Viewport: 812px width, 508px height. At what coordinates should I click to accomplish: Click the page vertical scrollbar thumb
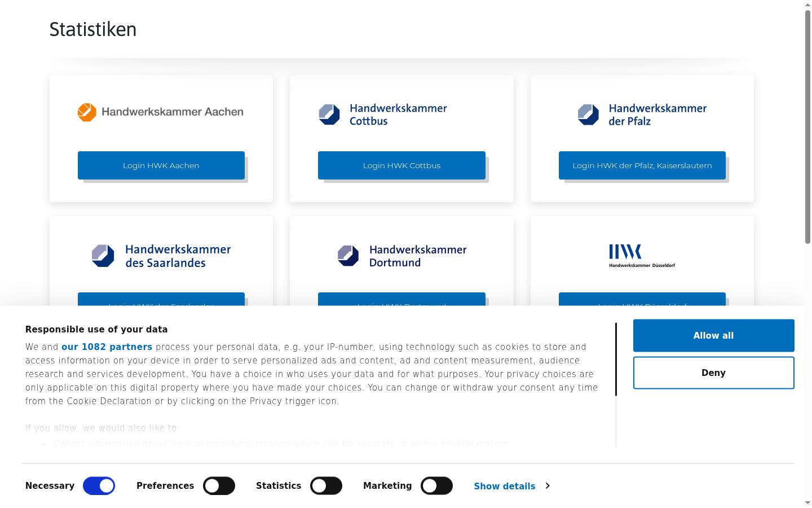click(807, 127)
